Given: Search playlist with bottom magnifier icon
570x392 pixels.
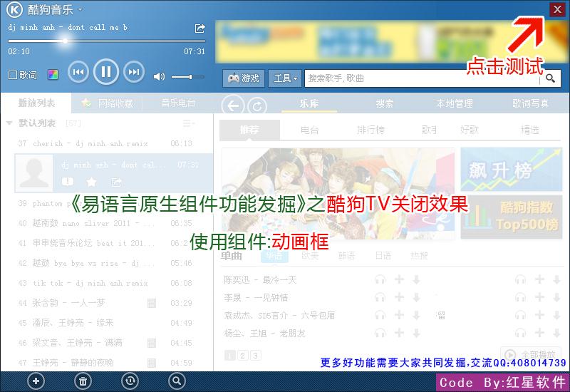Looking at the screenshot, I should pos(177,381).
